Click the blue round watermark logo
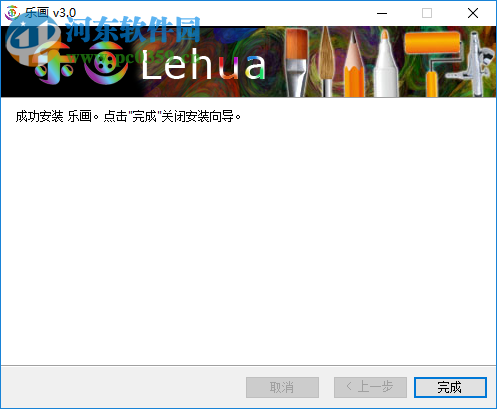 [x=32, y=38]
